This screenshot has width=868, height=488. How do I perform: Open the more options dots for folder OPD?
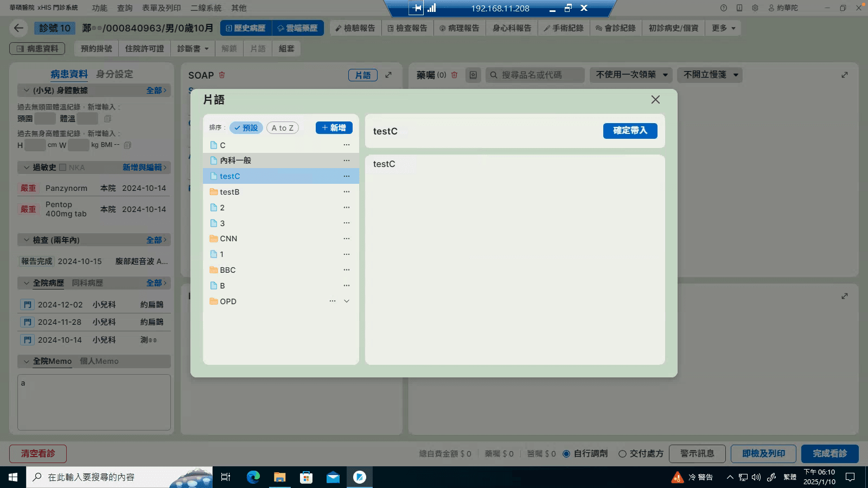(332, 301)
